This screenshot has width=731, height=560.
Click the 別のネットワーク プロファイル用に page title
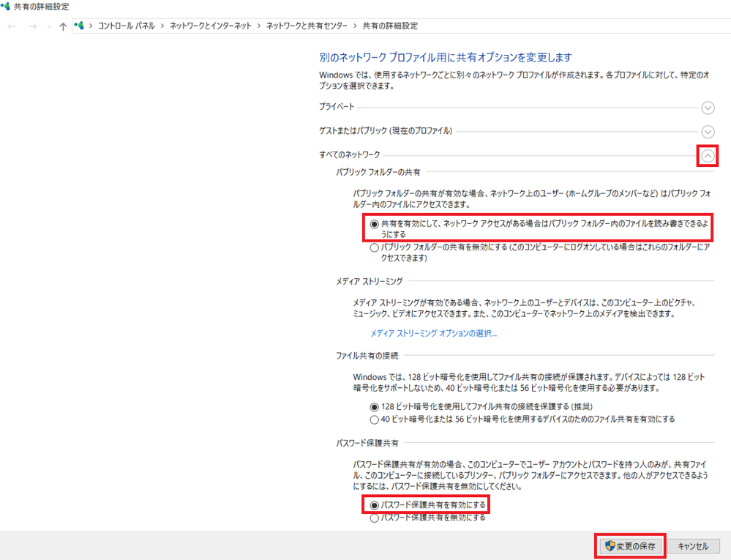coord(445,57)
